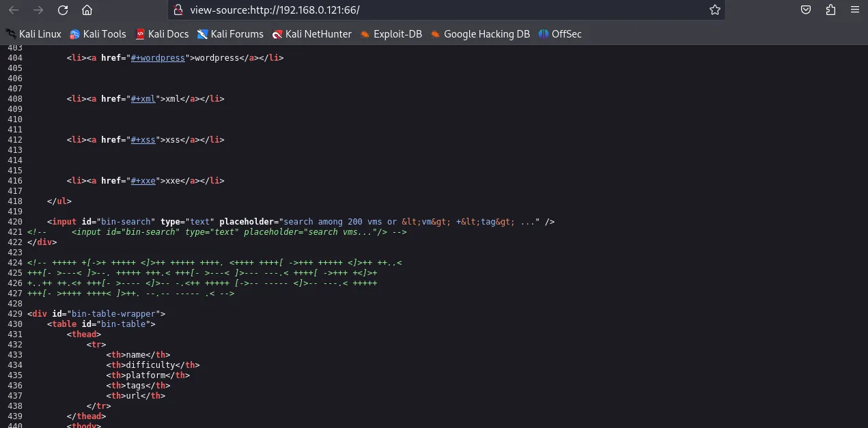Click the closing </thead> tag on line 439

click(x=87, y=416)
